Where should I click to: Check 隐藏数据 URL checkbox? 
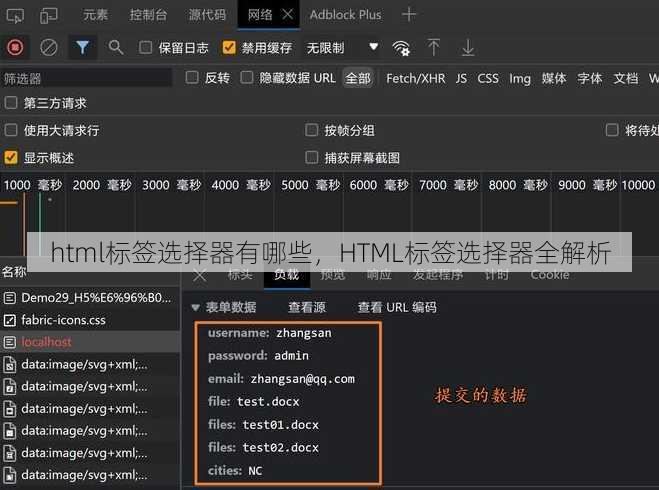tap(247, 77)
